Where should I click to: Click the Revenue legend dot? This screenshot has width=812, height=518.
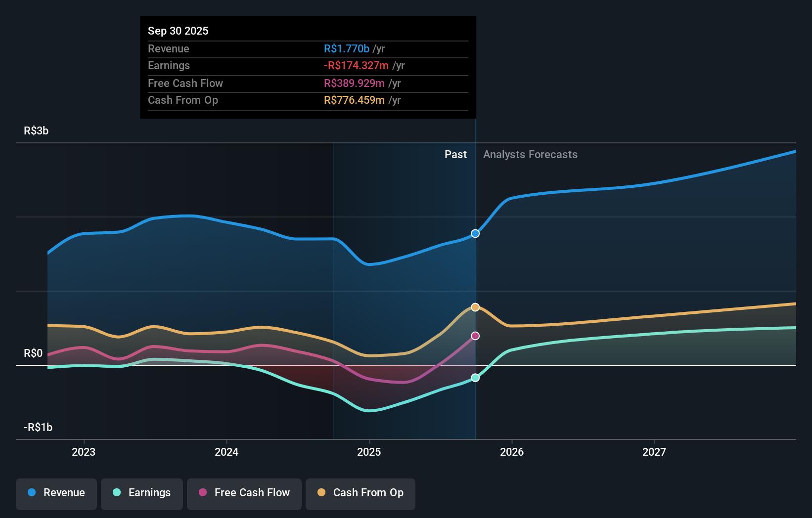coord(32,493)
